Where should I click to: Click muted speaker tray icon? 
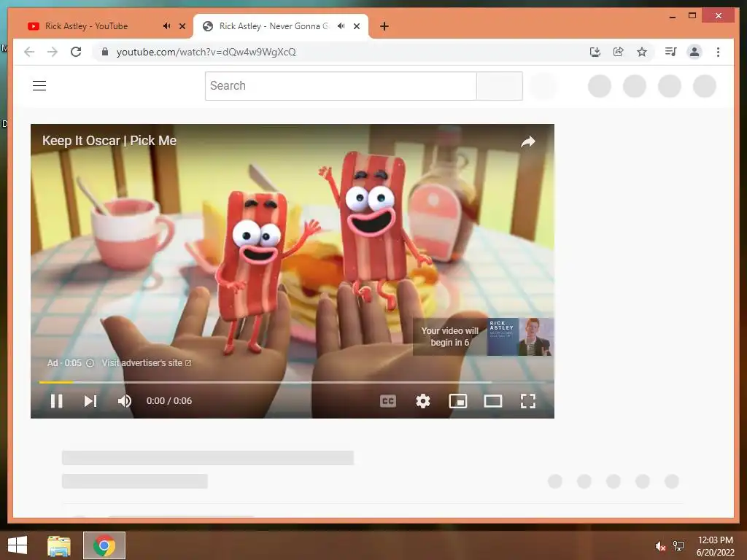click(659, 546)
